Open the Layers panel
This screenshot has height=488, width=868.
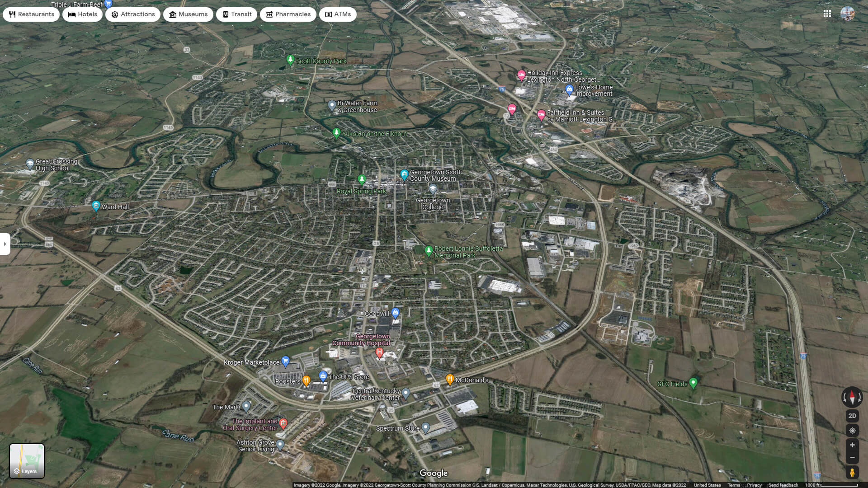pyautogui.click(x=27, y=461)
